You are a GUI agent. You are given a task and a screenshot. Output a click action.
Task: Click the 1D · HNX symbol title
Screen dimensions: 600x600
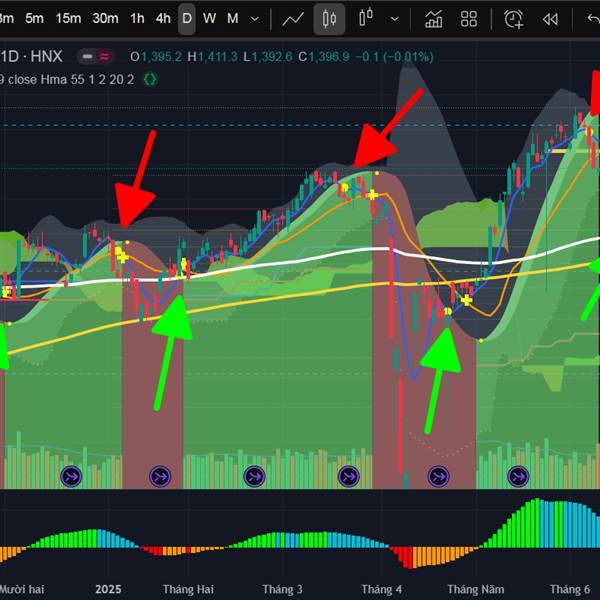pyautogui.click(x=31, y=57)
